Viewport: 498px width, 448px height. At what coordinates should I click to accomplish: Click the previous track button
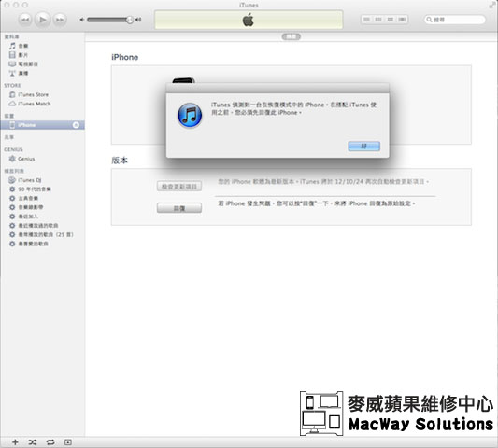pyautogui.click(x=25, y=20)
